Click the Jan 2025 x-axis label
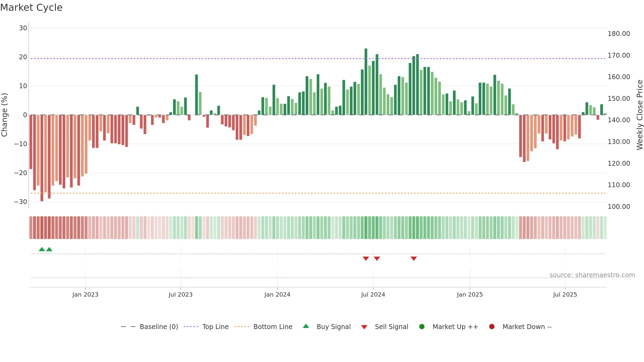 click(x=470, y=294)
